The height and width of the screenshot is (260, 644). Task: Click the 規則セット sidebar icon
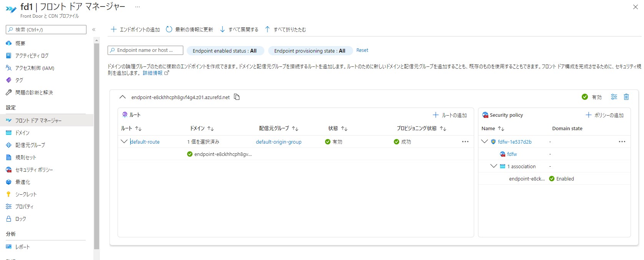(8, 157)
